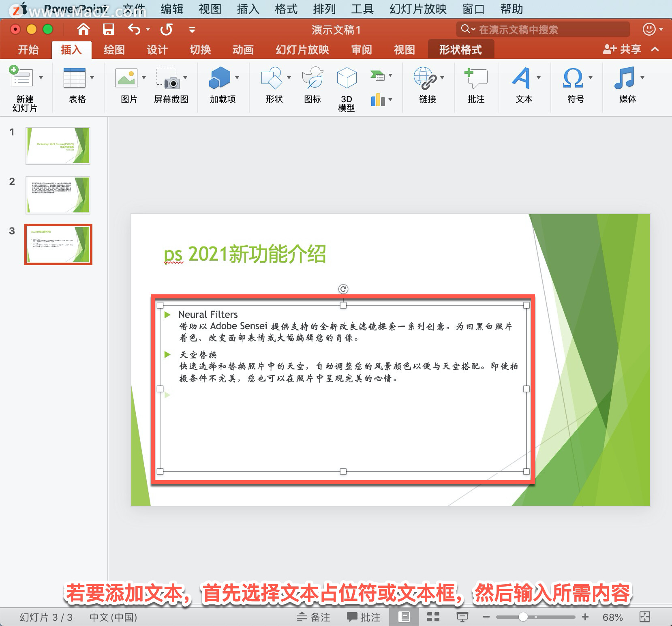Redo the last action
The image size is (672, 626).
tap(167, 29)
